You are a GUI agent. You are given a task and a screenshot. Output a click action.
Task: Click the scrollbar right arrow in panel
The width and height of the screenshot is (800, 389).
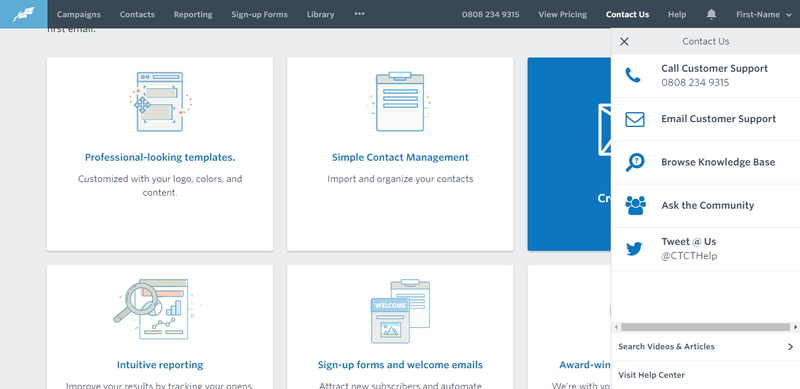pyautogui.click(x=795, y=327)
